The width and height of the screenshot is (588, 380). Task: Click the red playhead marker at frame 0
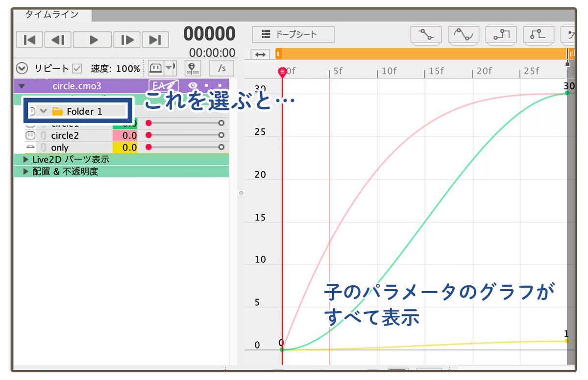tap(282, 72)
